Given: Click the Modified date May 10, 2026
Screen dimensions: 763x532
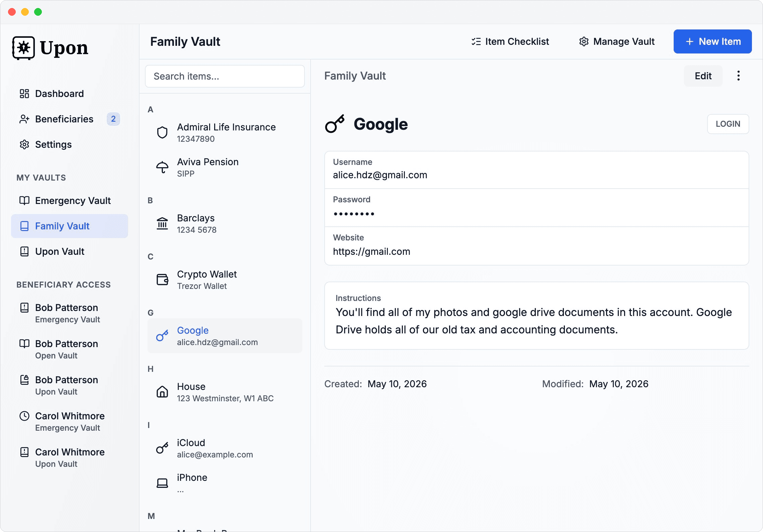Looking at the screenshot, I should (x=619, y=384).
